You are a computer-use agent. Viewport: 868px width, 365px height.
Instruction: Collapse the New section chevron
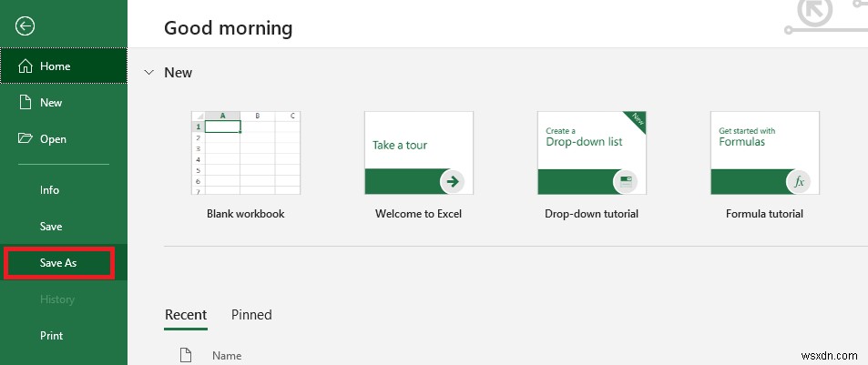(148, 73)
